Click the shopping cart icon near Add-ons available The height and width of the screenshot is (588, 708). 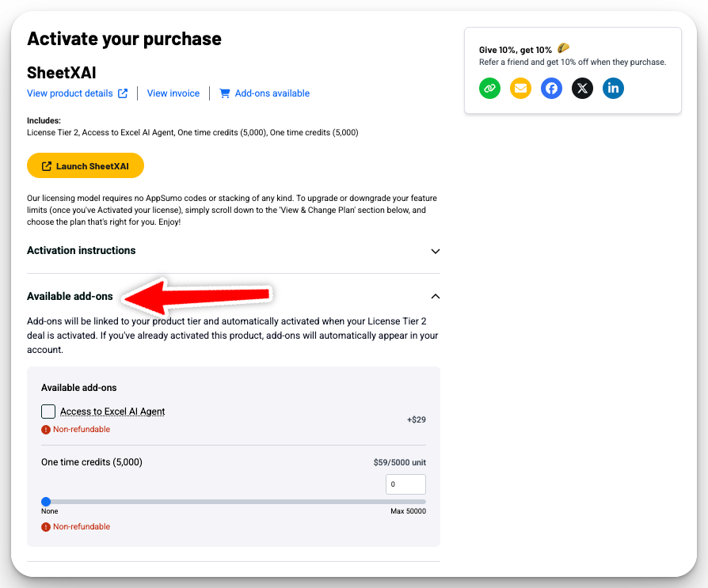point(224,93)
